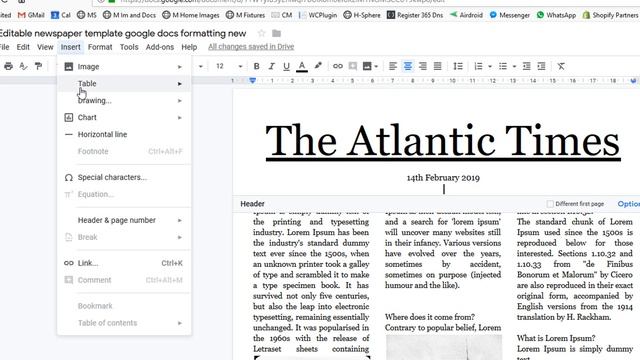
Task: Click All changes saved in Drive link
Action: (251, 47)
